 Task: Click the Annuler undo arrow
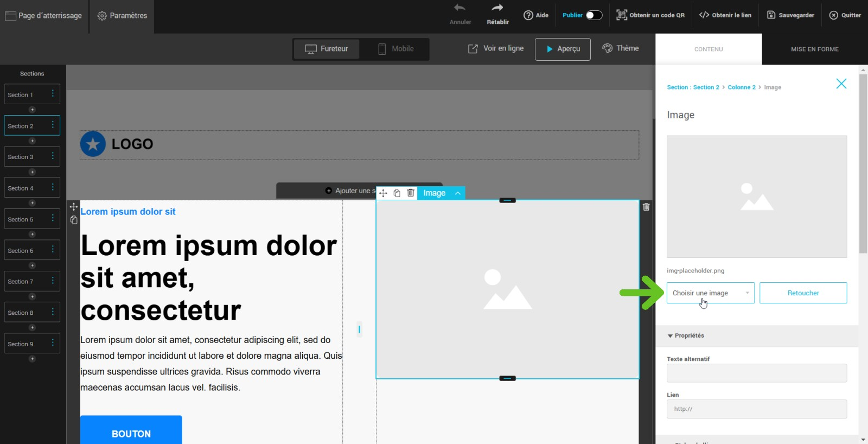pos(459,8)
